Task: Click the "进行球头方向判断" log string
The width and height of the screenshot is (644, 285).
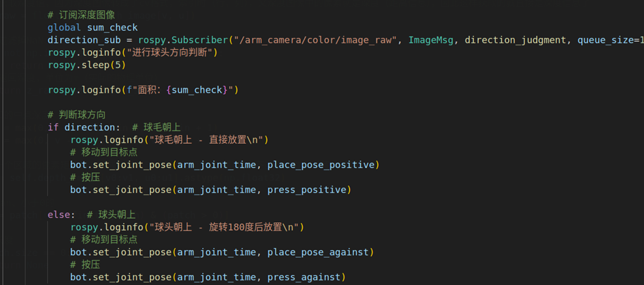Action: point(172,53)
